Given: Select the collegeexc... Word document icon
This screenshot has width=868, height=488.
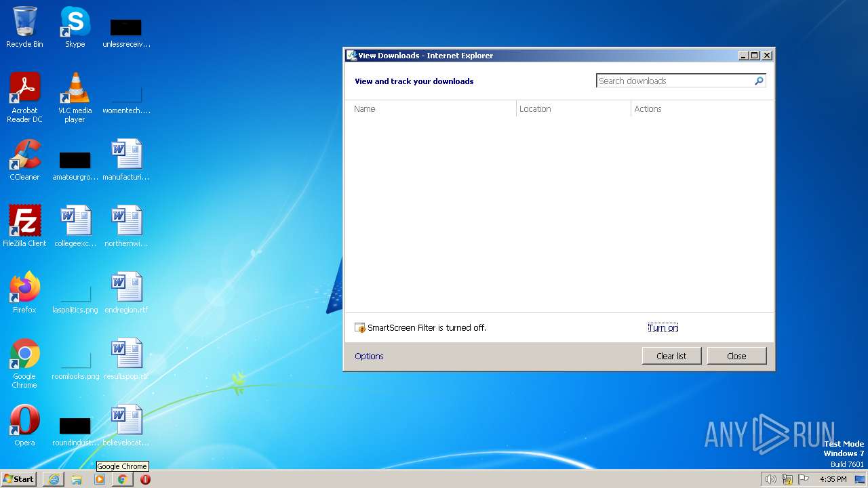Looking at the screenshot, I should click(75, 226).
